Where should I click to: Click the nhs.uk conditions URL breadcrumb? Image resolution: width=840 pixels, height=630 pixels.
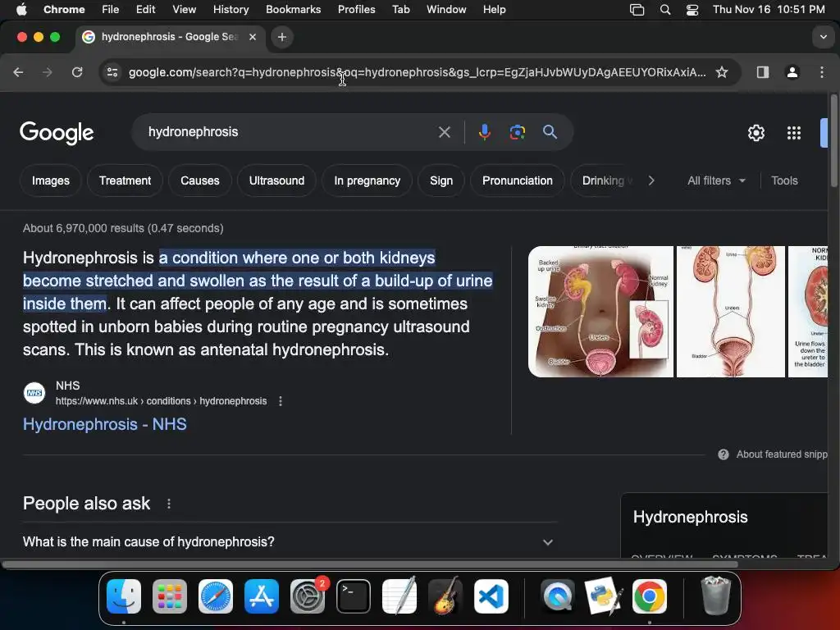coord(161,401)
